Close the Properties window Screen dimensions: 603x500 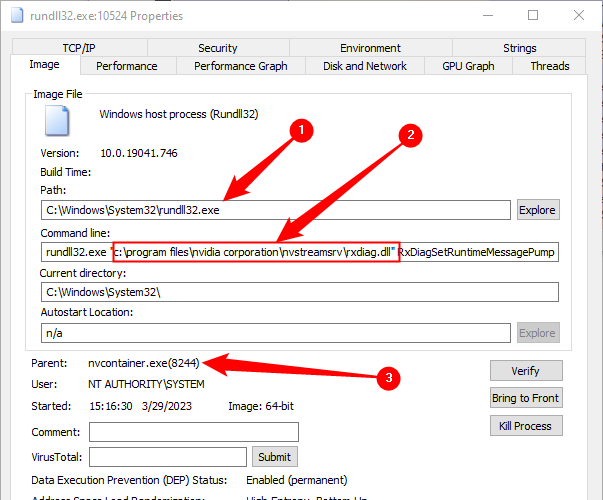579,15
